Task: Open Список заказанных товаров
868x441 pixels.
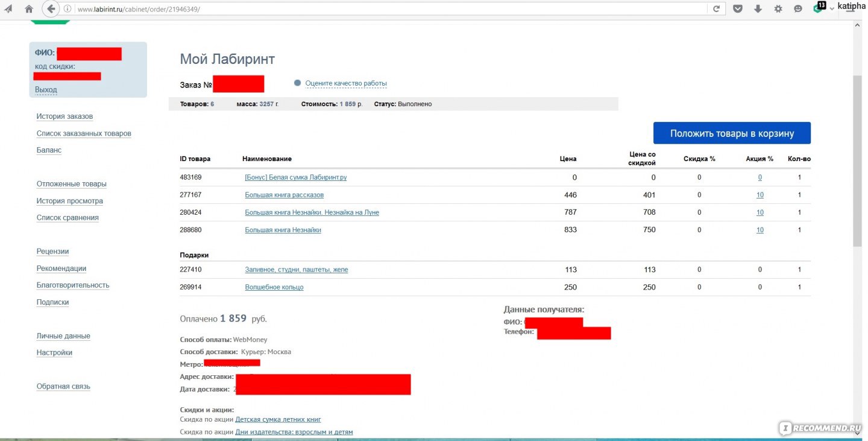Action: tap(84, 133)
